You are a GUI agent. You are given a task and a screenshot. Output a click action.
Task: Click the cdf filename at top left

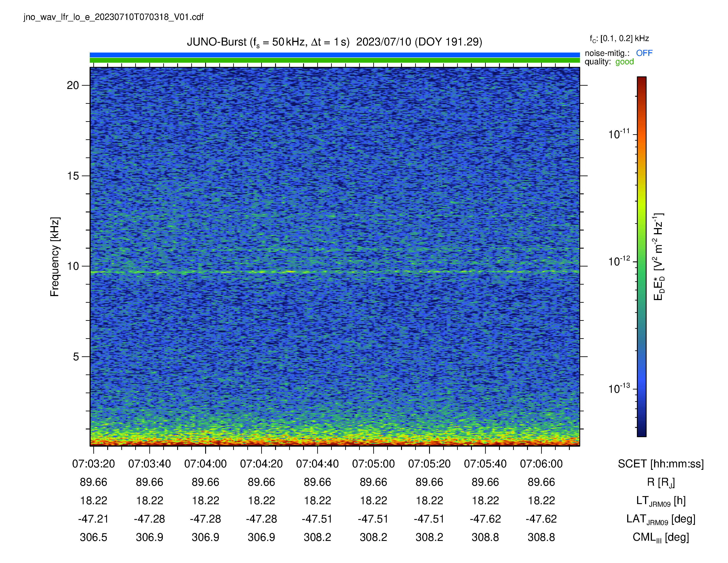113,17
